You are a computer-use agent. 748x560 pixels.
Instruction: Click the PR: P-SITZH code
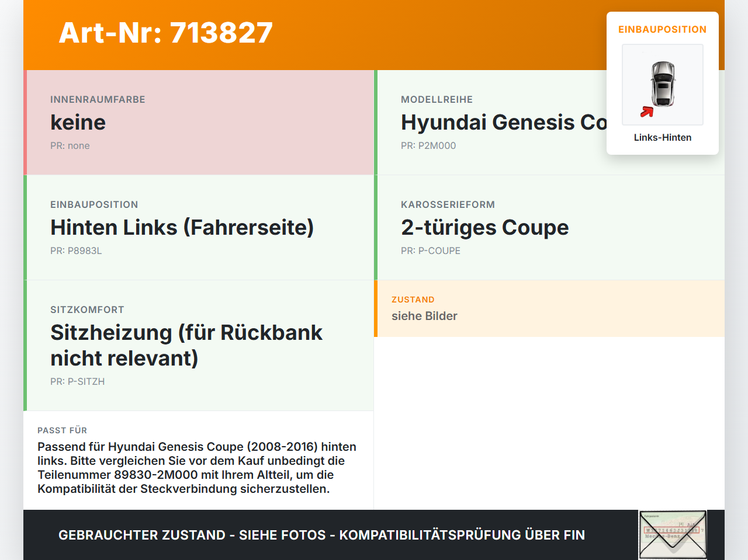pyautogui.click(x=78, y=381)
